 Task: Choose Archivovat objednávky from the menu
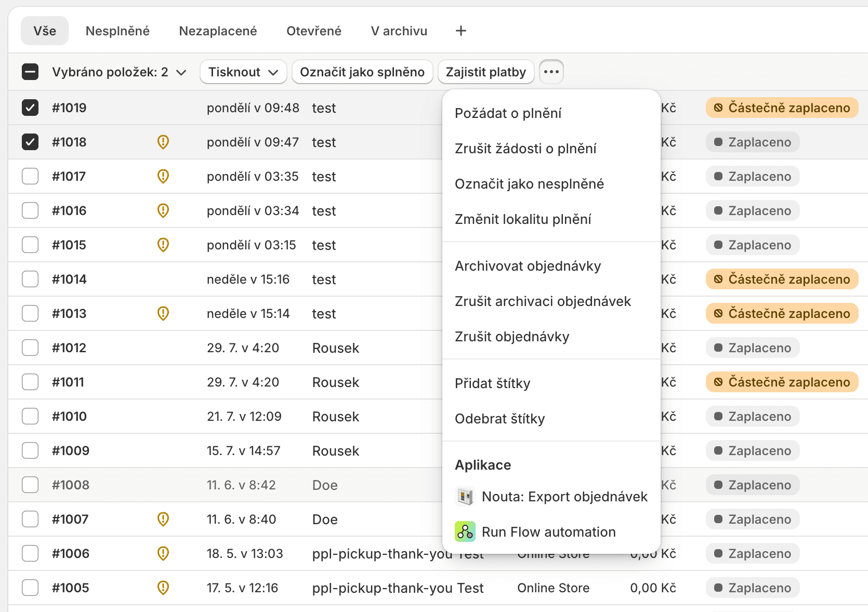point(527,265)
